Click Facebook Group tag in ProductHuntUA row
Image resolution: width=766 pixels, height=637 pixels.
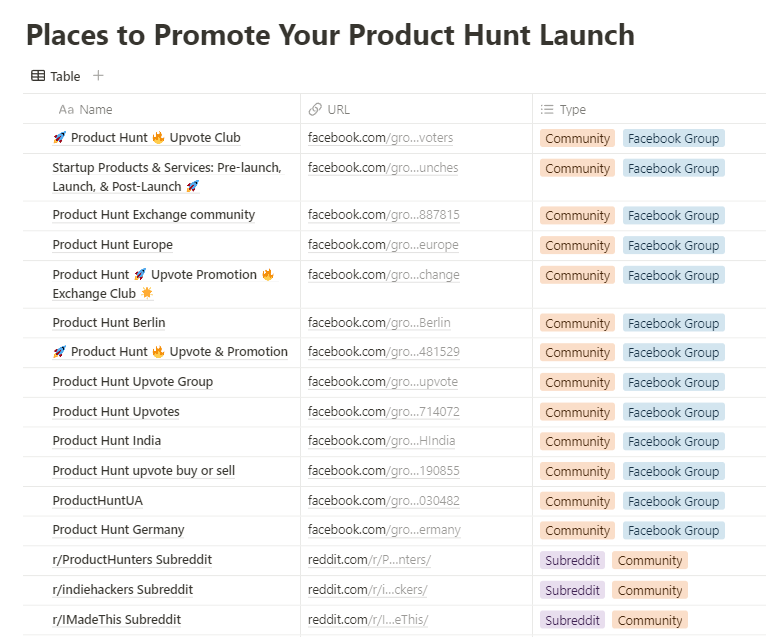point(673,501)
